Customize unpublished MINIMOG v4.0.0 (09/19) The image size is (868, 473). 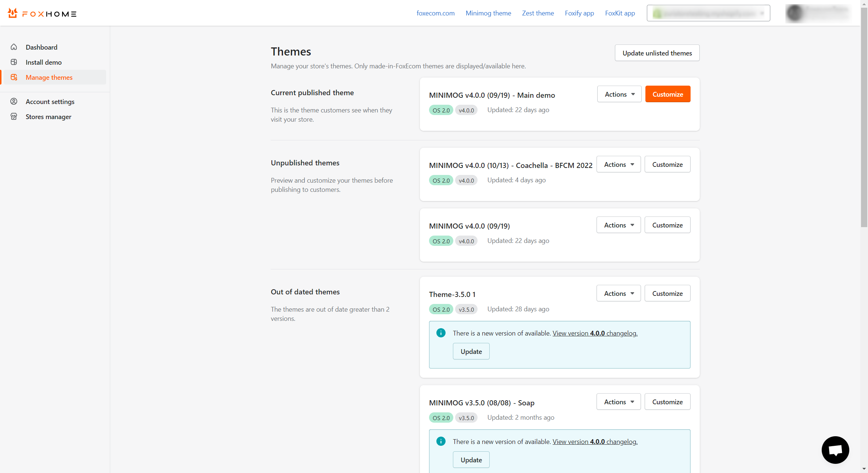[x=667, y=225]
